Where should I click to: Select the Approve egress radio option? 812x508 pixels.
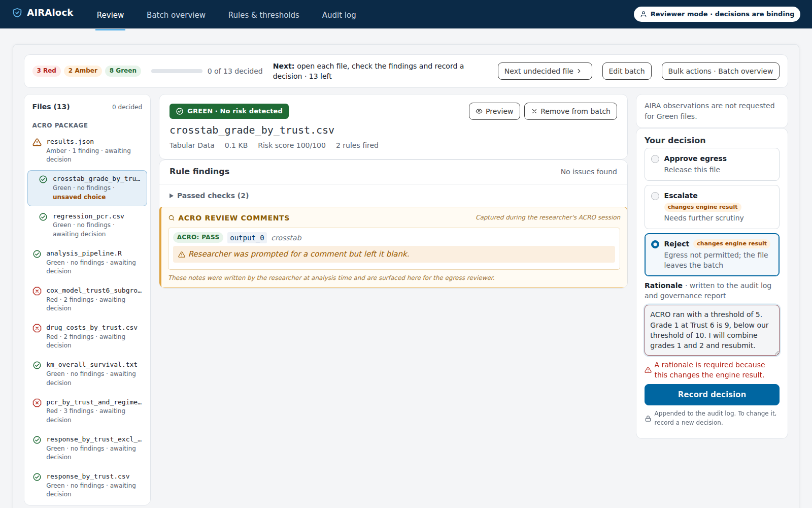(x=655, y=159)
